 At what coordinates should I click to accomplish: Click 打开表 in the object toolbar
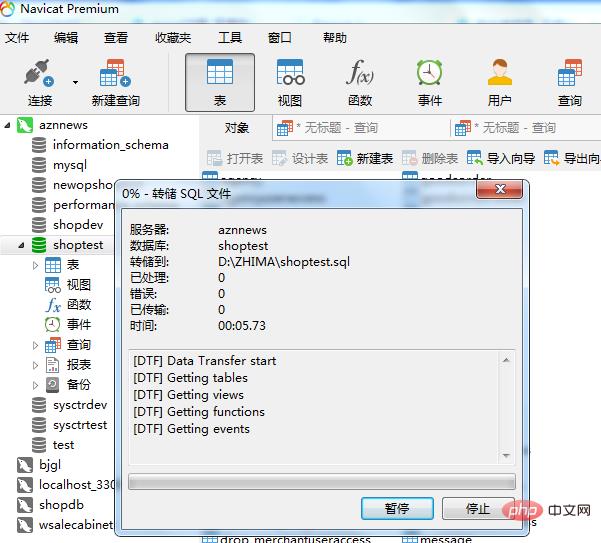(x=235, y=158)
